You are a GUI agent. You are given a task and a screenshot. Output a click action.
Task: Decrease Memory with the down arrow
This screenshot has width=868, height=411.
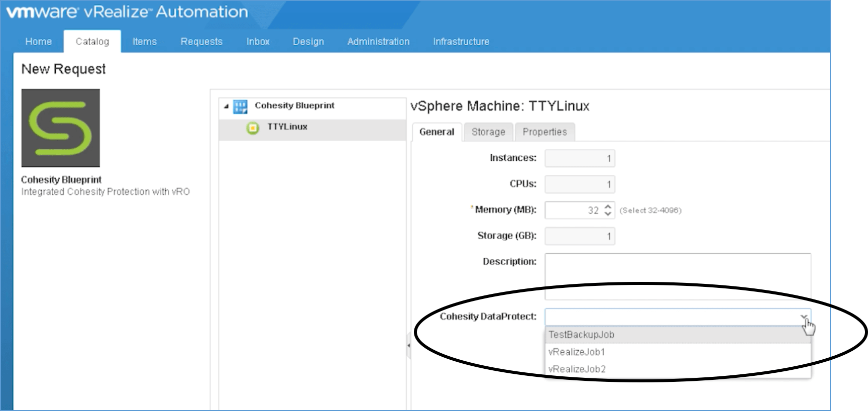608,214
